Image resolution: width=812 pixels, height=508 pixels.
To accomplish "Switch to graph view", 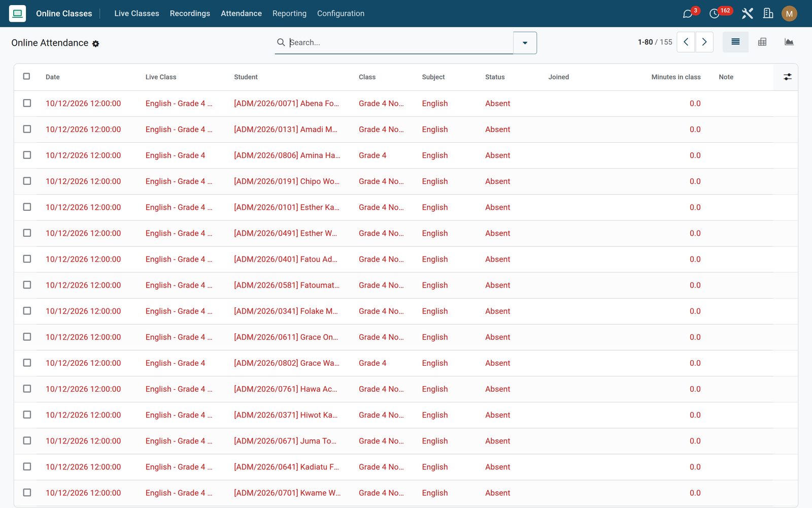I will tap(789, 42).
